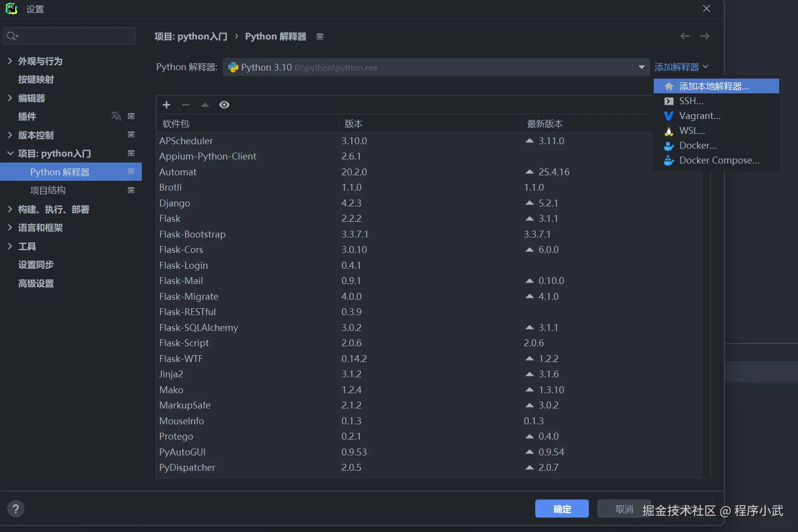Viewport: 798px width, 532px height.
Task: Click the project-level icon beside 项目结构
Action: pos(131,190)
